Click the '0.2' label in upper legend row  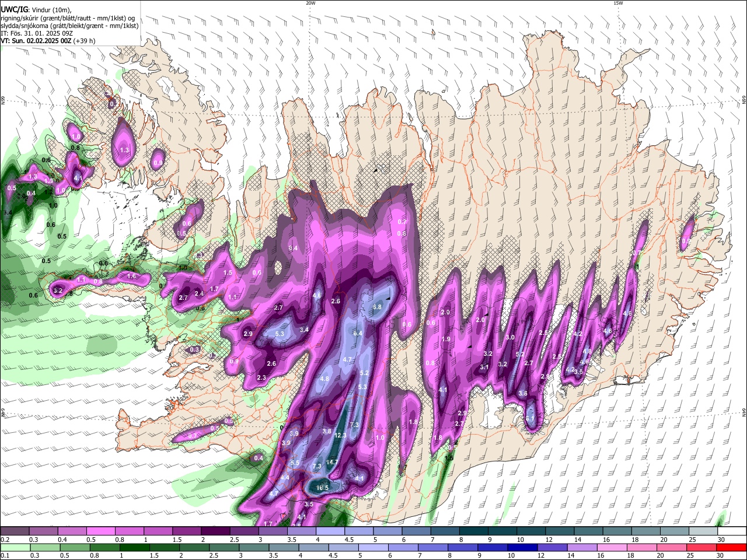[x=5, y=540]
